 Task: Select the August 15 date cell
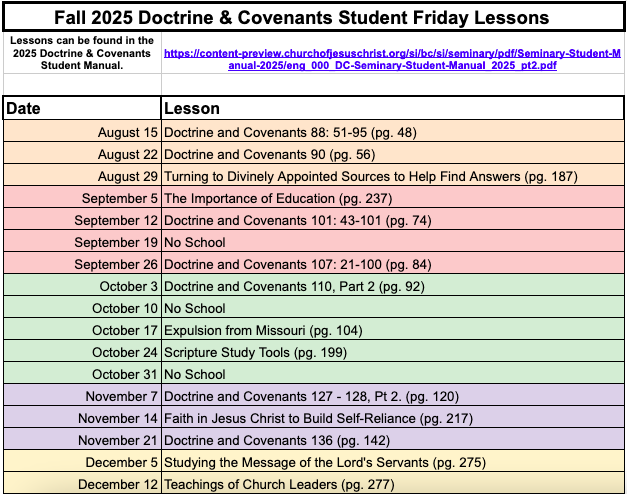click(82, 132)
